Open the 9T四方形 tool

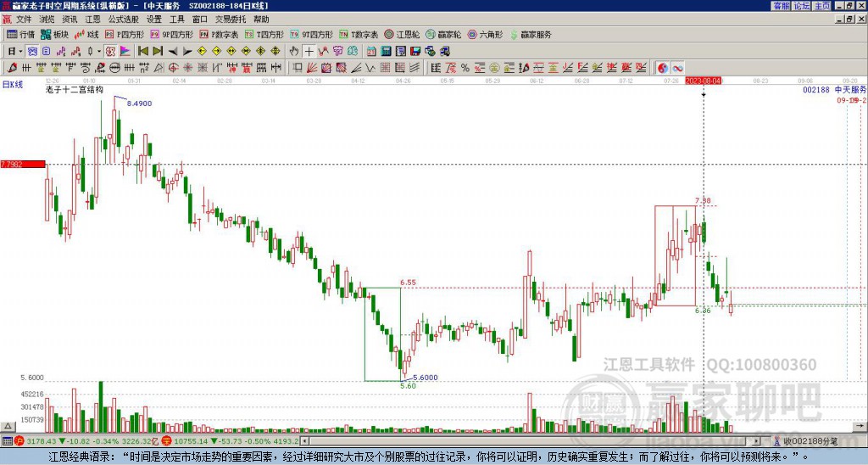point(312,34)
